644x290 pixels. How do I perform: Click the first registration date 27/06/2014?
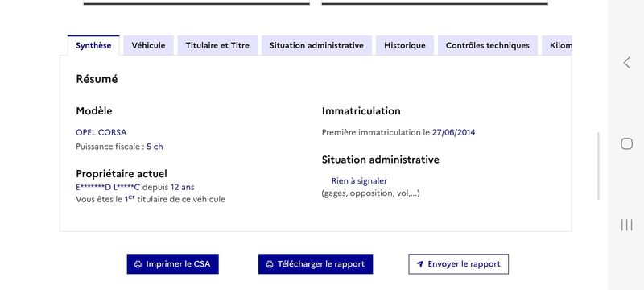pyautogui.click(x=453, y=132)
